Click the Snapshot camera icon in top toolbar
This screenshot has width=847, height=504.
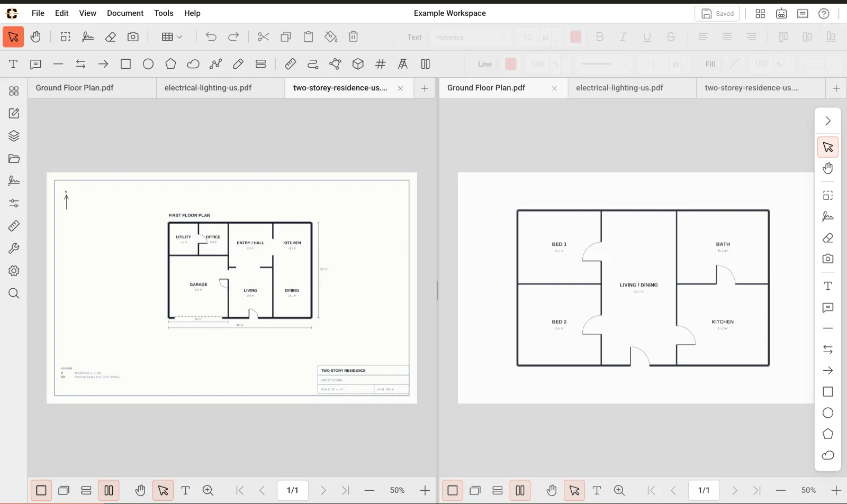(x=133, y=37)
